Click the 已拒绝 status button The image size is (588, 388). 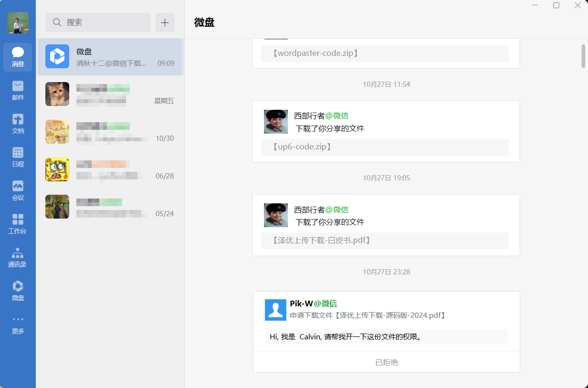(387, 362)
